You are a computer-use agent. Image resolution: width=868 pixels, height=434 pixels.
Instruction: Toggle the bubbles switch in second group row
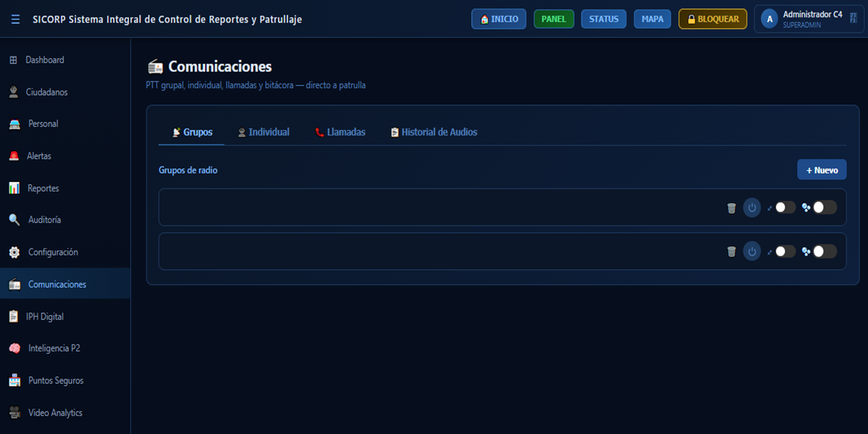coord(824,251)
